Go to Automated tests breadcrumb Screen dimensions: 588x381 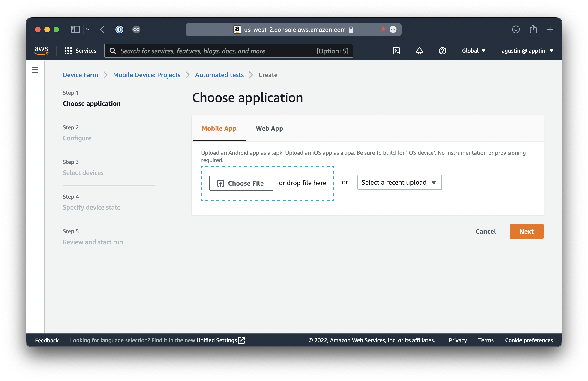(219, 75)
